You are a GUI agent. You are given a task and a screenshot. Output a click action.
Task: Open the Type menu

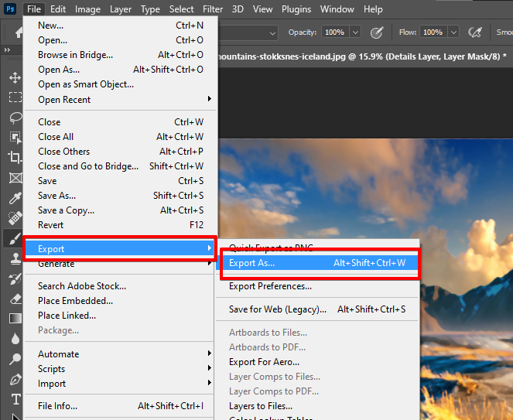[x=150, y=9]
